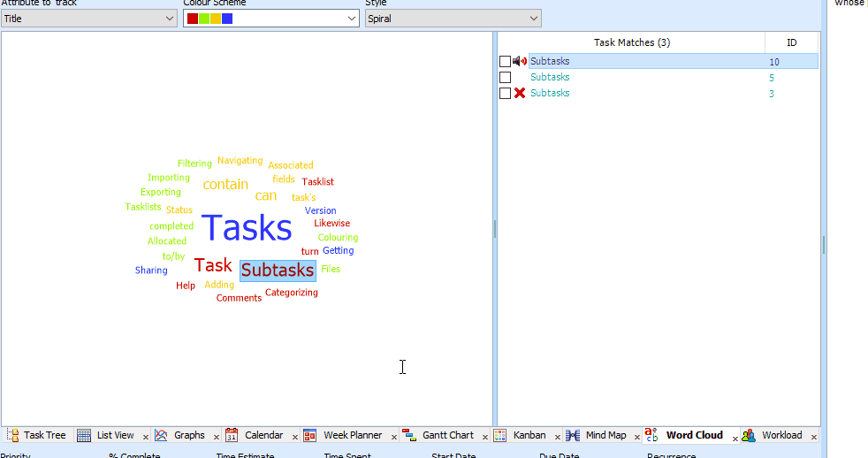Click the word Importing in cloud
Viewport: 868px width, 458px height.
168,178
